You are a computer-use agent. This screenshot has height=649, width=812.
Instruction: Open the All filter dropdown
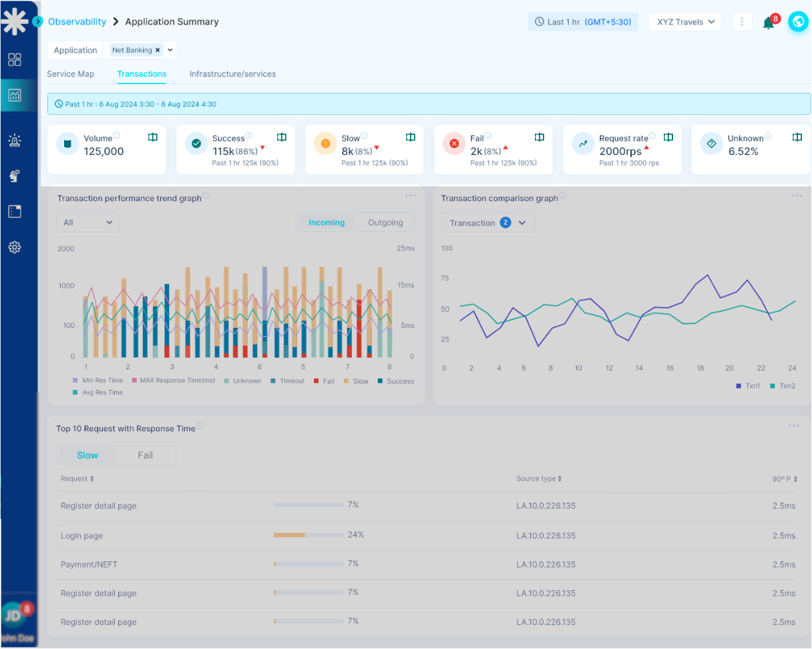pyautogui.click(x=87, y=222)
